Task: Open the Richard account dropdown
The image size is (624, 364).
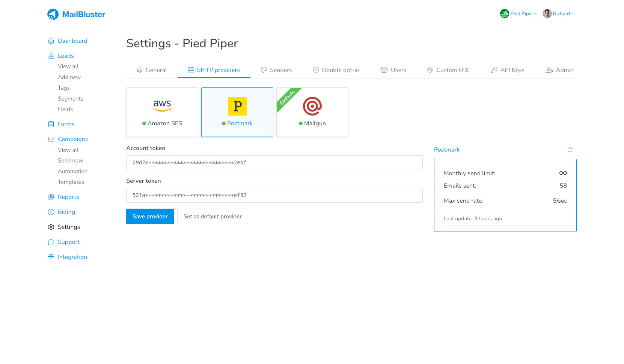Action: (x=558, y=14)
